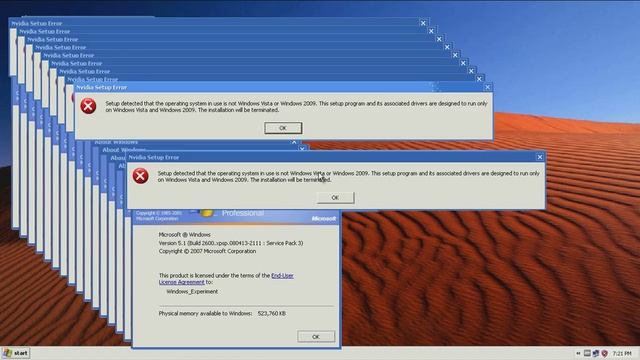This screenshot has height=360, width=640.
Task: Click the gray tray icon beside the arrow
Action: point(587,353)
